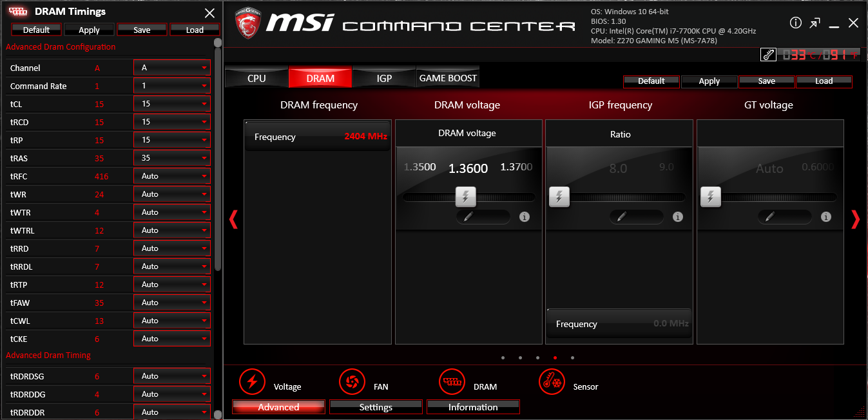
Task: Switch to the IGP tab
Action: [384, 78]
